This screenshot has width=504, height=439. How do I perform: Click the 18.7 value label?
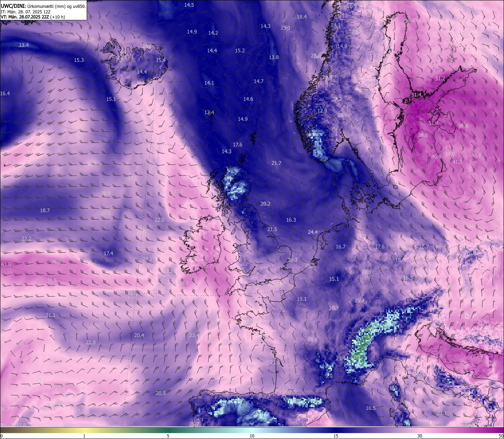coord(45,211)
